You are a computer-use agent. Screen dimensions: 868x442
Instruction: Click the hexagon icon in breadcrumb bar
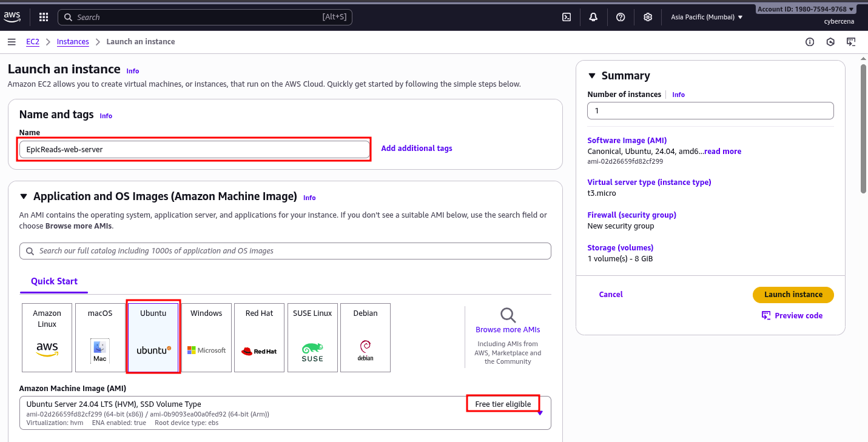click(830, 42)
